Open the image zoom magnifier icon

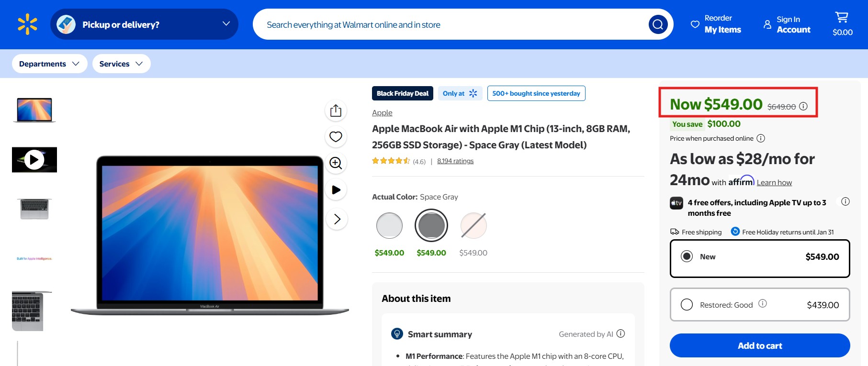point(336,163)
